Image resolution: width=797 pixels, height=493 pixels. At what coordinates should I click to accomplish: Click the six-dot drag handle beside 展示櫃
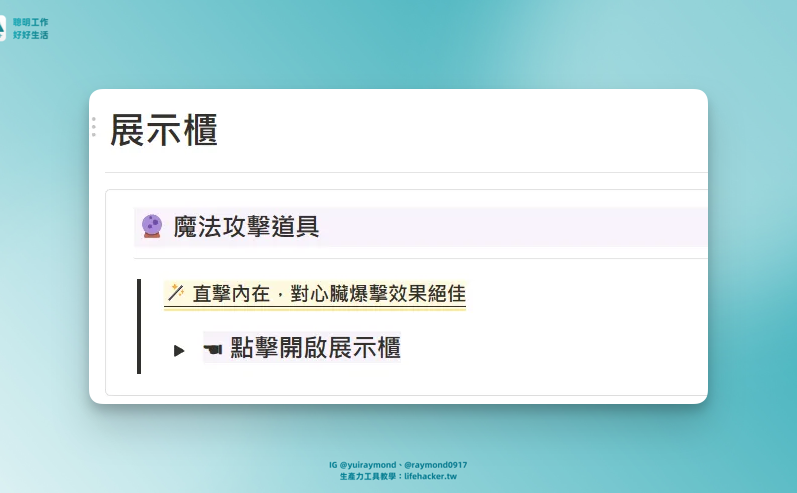[x=94, y=127]
